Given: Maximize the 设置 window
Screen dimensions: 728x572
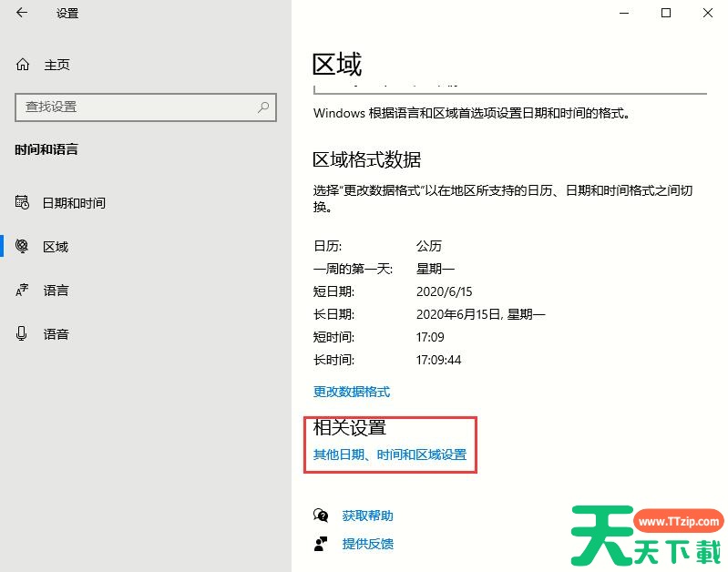Looking at the screenshot, I should pyautogui.click(x=666, y=13).
